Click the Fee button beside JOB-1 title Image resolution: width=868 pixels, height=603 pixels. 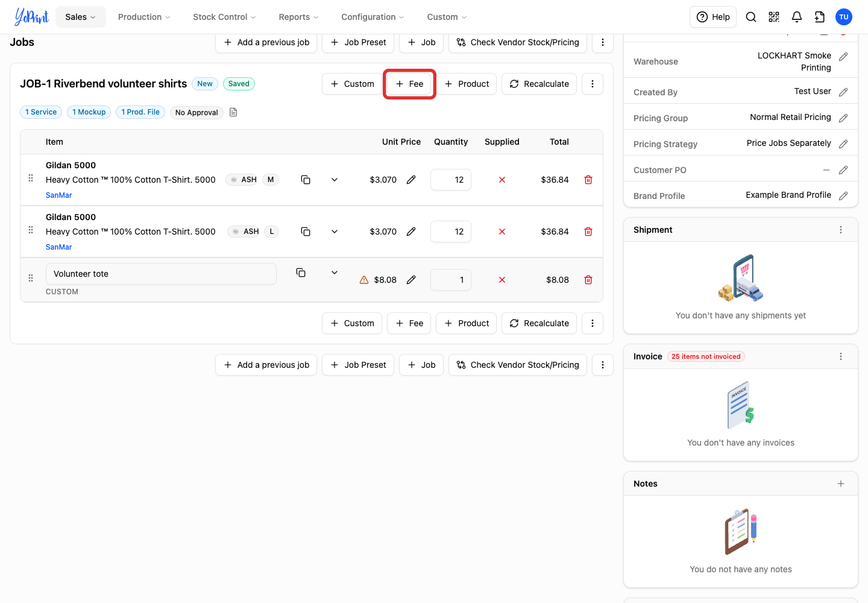coord(410,84)
